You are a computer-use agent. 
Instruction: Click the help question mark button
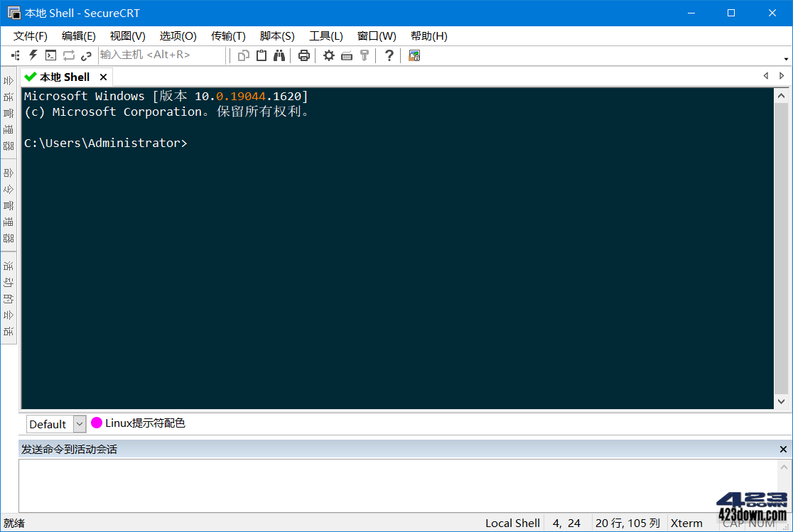point(389,55)
